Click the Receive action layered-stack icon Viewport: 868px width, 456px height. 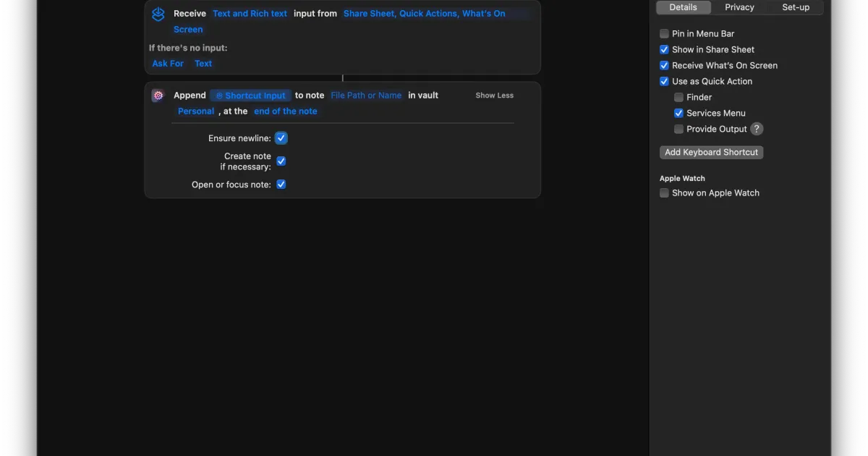[158, 14]
